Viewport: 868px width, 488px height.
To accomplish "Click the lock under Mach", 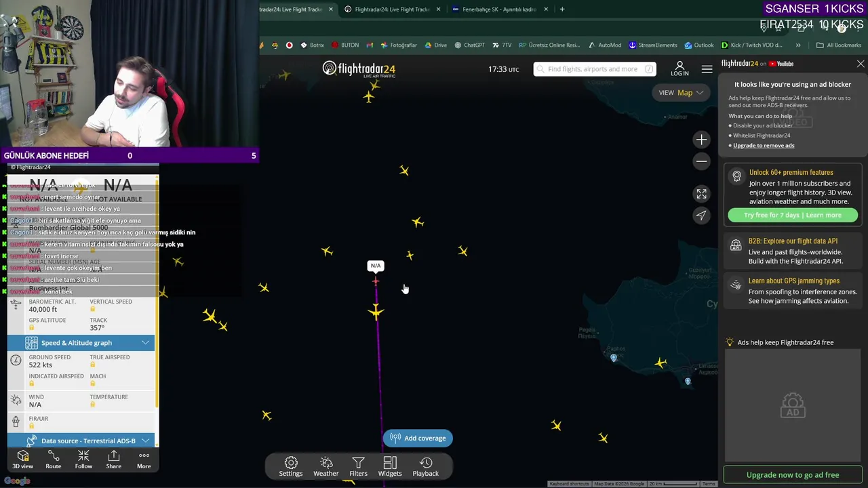I will click(x=92, y=384).
